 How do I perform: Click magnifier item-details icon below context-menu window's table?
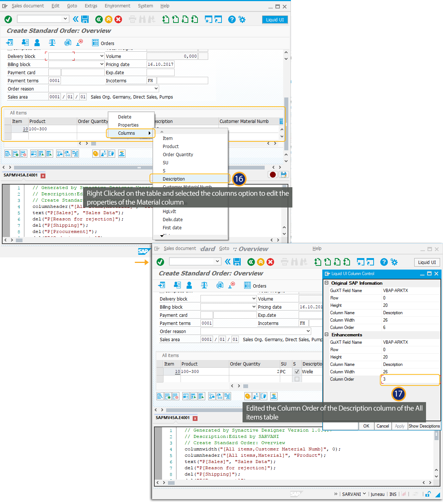tap(8, 154)
